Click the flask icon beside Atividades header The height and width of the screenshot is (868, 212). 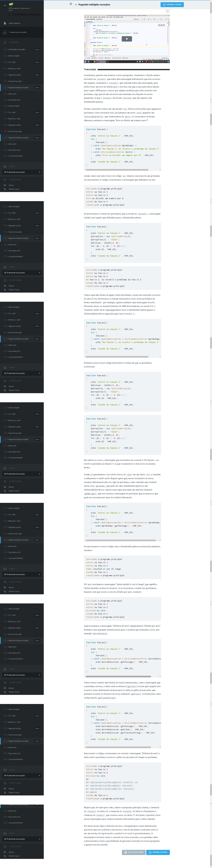click(x=5, y=42)
